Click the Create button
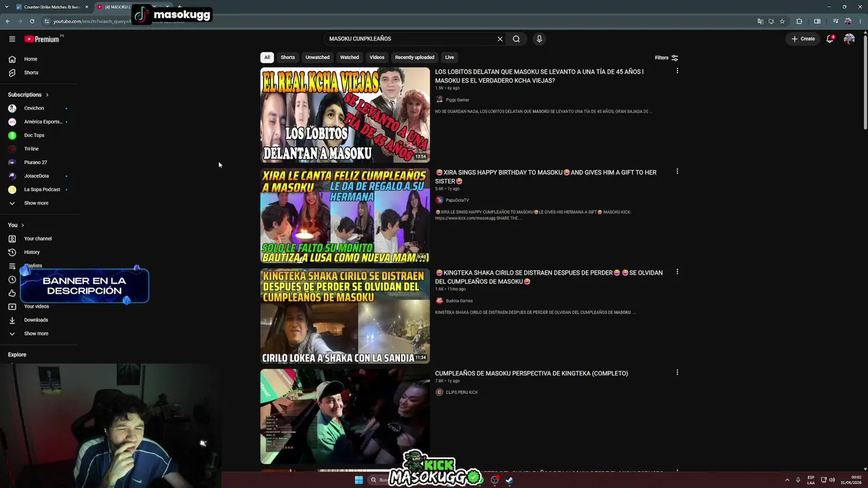This screenshot has width=868, height=488. coord(803,39)
